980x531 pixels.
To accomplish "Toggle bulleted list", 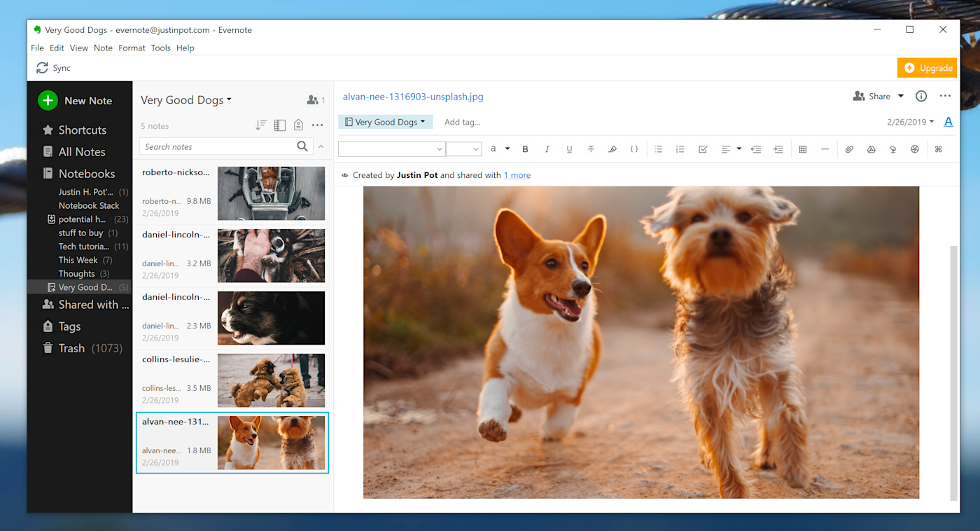I will [x=659, y=149].
